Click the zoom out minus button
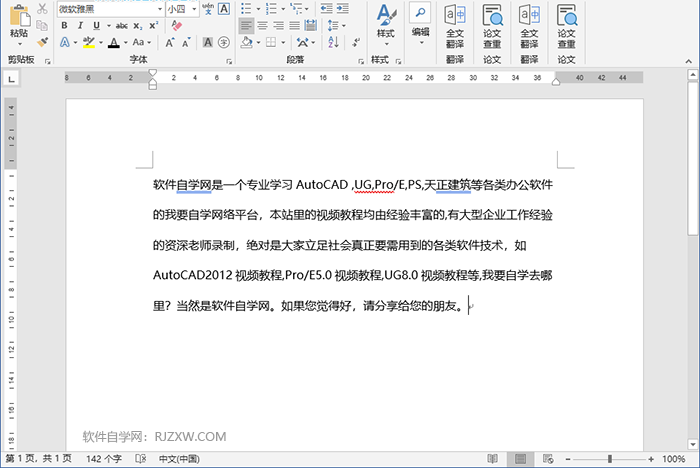The width and height of the screenshot is (700, 468). (x=568, y=459)
